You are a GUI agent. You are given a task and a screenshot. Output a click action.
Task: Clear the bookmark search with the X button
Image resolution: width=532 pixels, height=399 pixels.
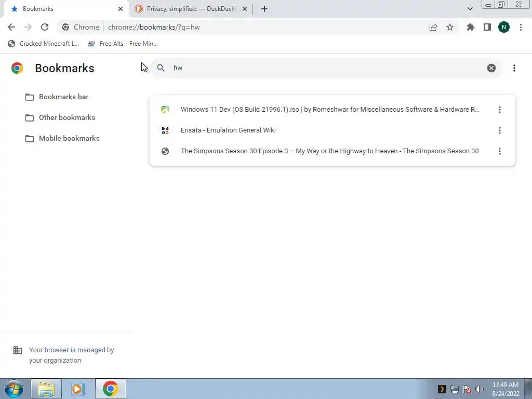pyautogui.click(x=491, y=68)
